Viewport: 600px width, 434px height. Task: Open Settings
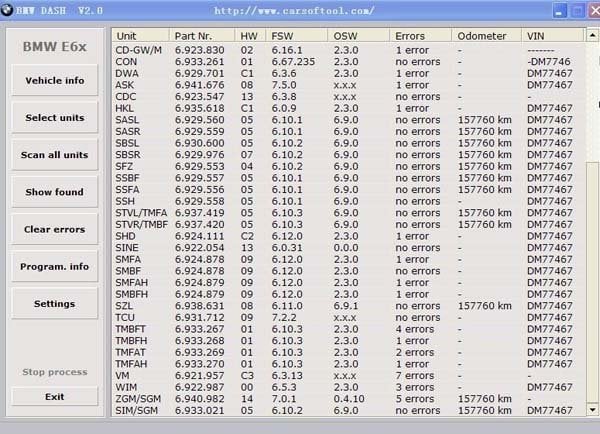[55, 303]
